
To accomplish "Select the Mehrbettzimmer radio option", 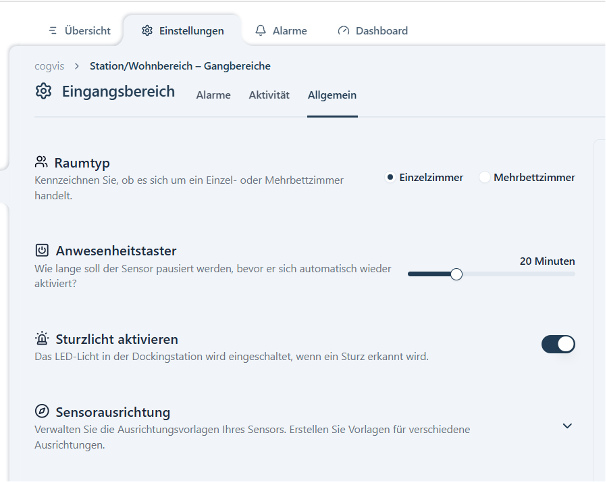I will [x=484, y=177].
